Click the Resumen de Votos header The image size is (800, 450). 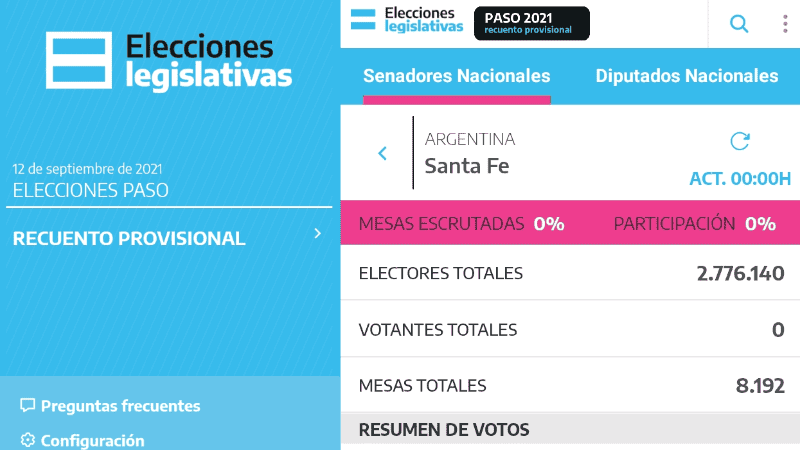tap(444, 430)
